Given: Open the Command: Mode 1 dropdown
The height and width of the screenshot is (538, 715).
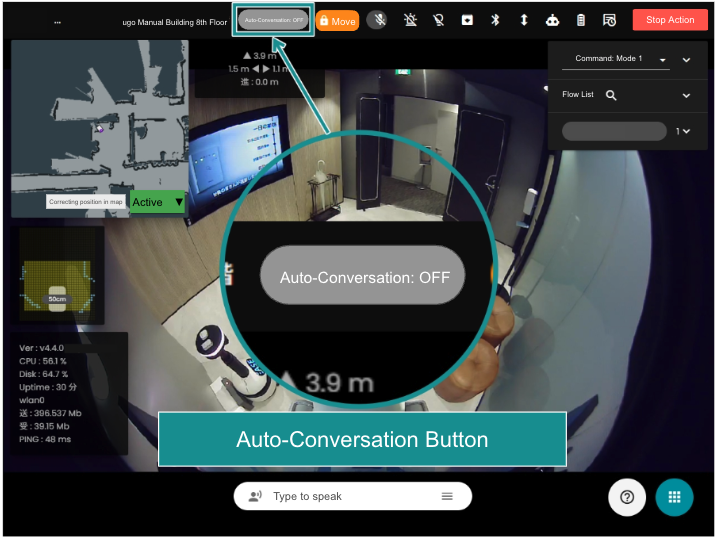Looking at the screenshot, I should click(x=616, y=59).
